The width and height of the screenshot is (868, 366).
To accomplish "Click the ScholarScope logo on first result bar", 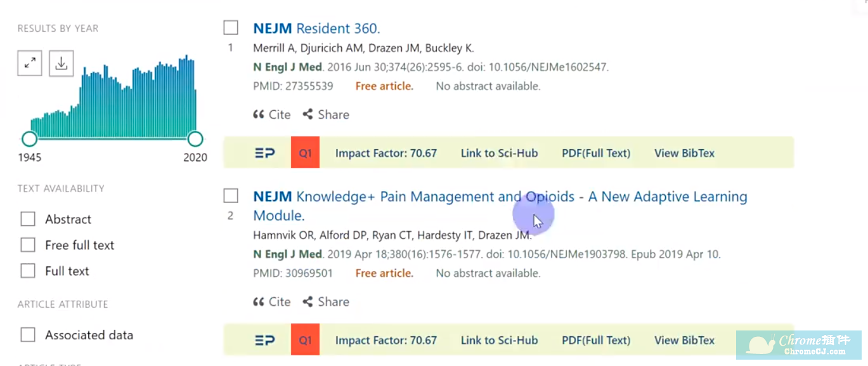I will (264, 153).
